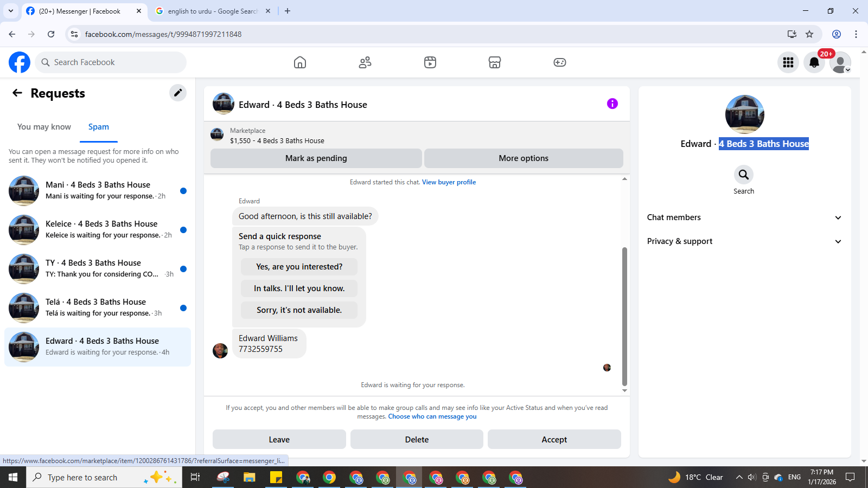868x488 pixels.
Task: Open the taskbar volume icon
Action: coord(752,477)
